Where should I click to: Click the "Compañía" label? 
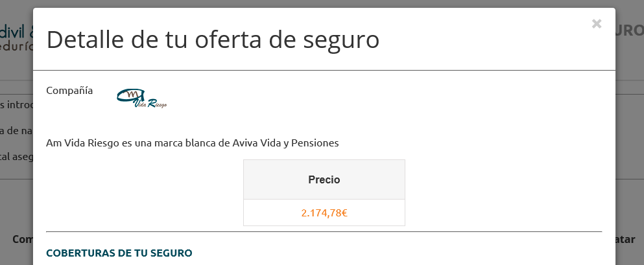point(69,91)
